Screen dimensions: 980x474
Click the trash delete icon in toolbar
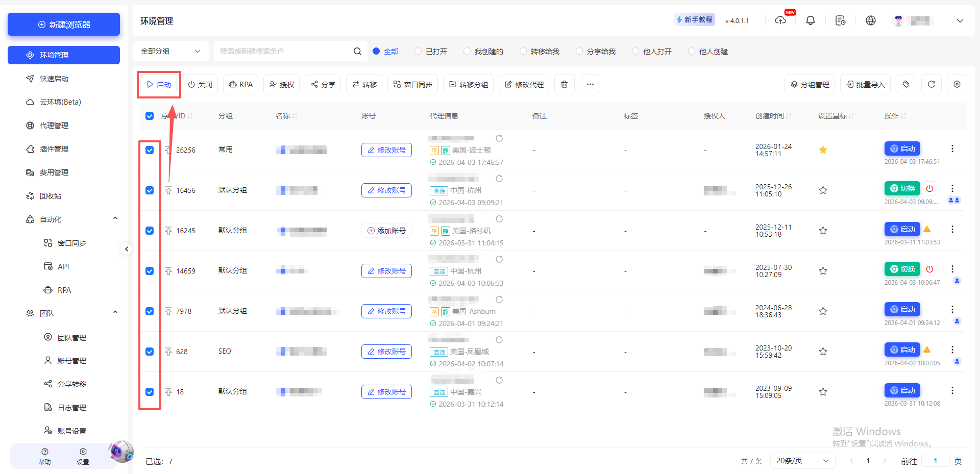coord(564,84)
